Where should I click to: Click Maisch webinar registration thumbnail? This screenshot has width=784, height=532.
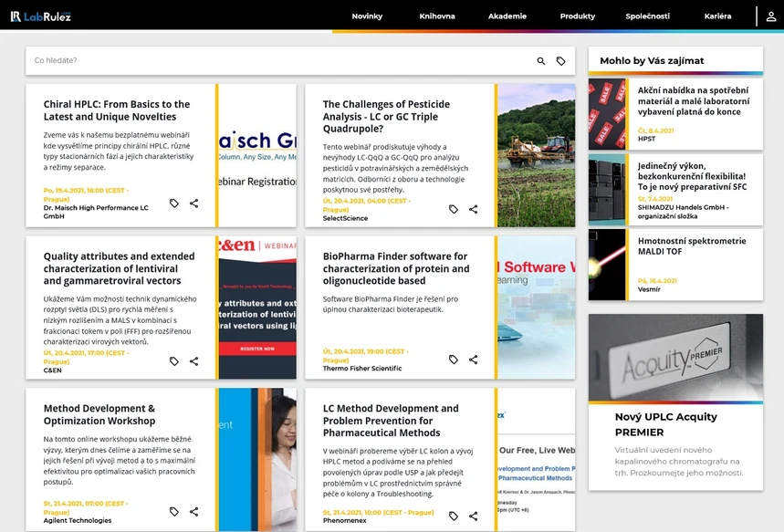pyautogui.click(x=257, y=155)
